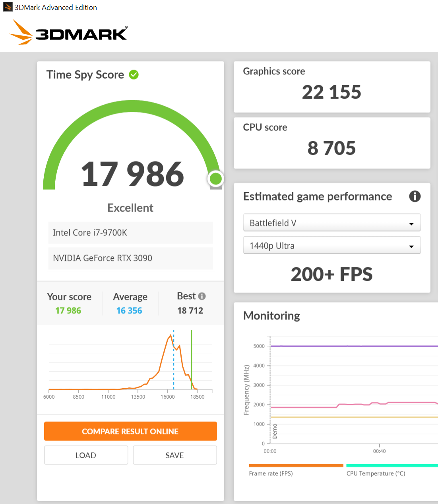Viewport: 438px width, 504px height.
Task: Click the Best score 18 712
Action: [190, 311]
